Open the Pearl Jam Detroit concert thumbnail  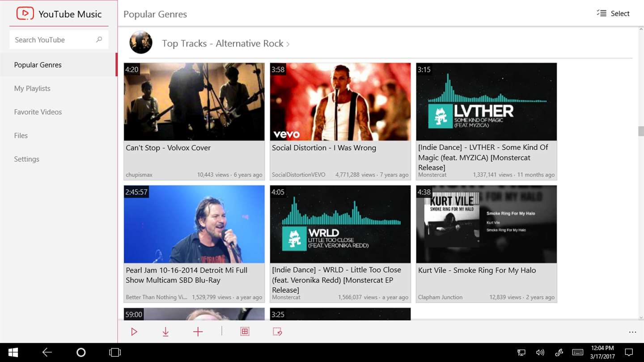194,224
